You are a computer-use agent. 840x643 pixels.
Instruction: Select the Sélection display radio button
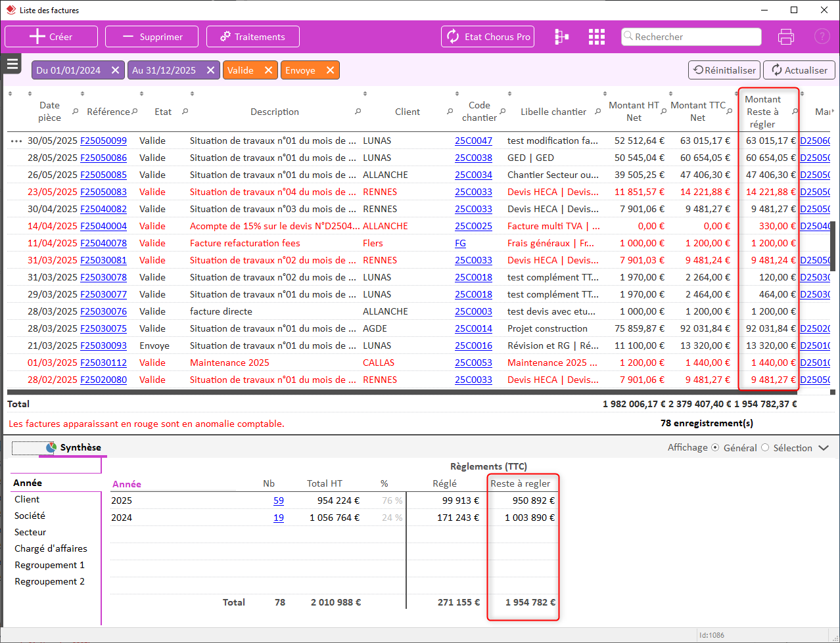coord(764,447)
